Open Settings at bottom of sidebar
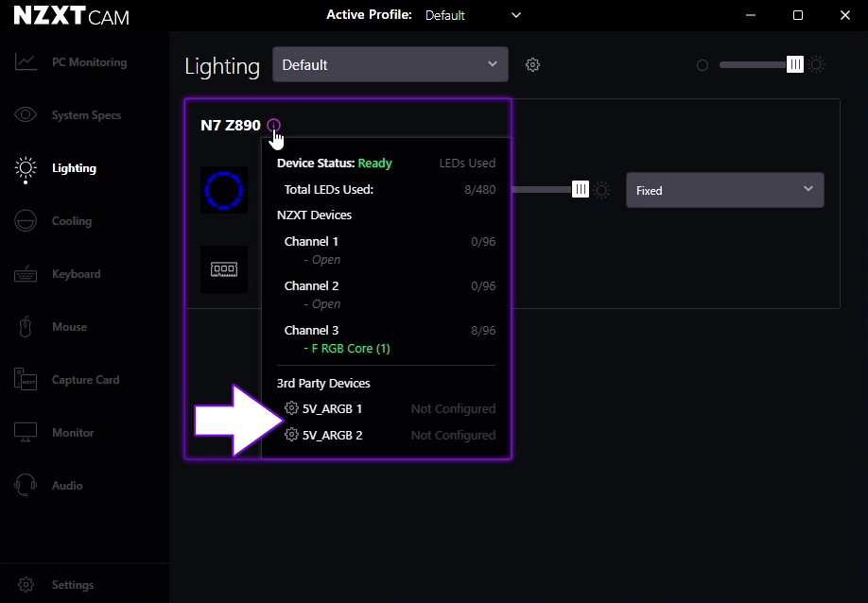868x603 pixels. coord(71,584)
